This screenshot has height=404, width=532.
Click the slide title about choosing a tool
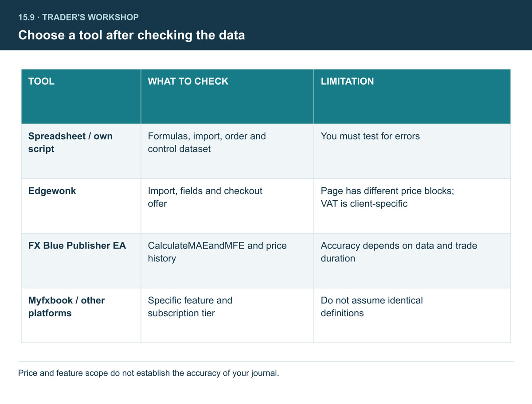click(x=131, y=35)
